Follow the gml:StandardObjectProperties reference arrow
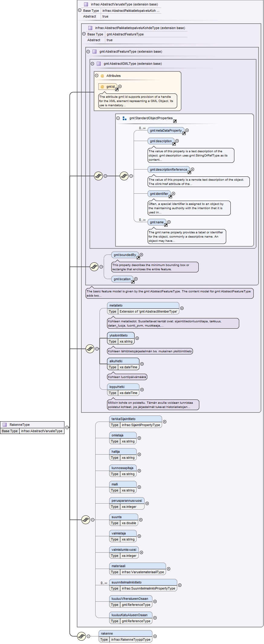Image resolution: width=264 pixels, height=644 pixels. 175,121
